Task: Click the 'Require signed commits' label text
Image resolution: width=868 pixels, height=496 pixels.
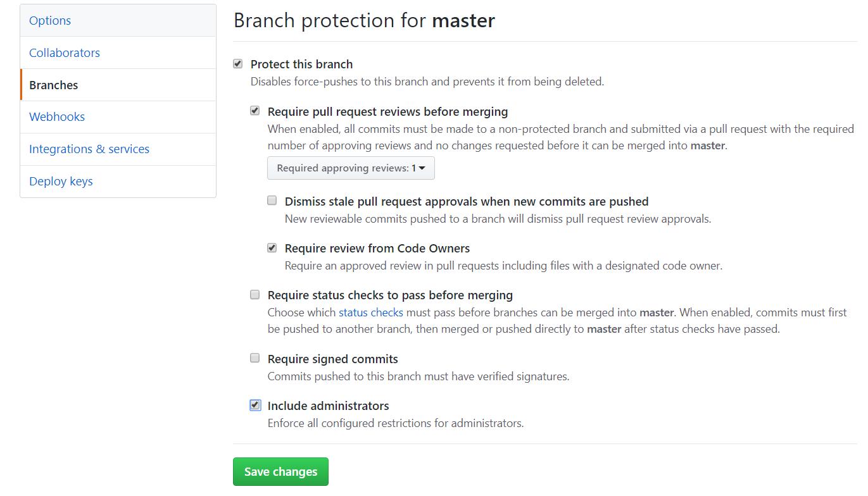Action: 332,359
